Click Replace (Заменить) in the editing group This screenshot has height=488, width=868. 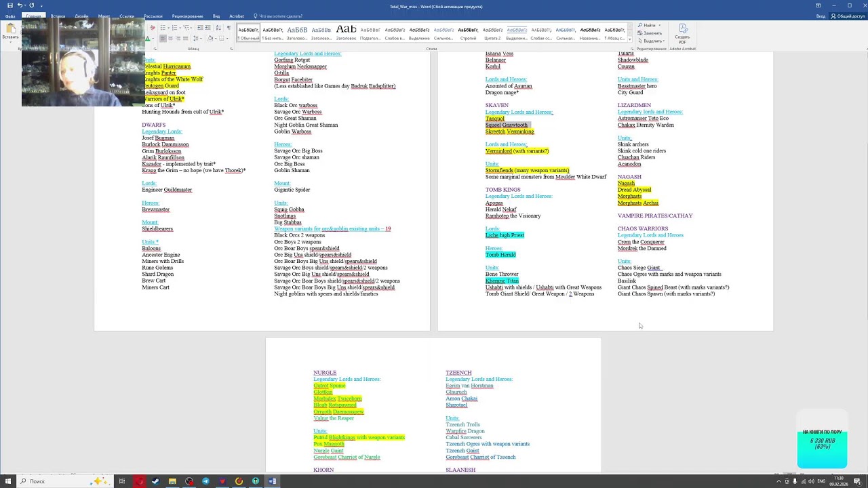point(650,33)
